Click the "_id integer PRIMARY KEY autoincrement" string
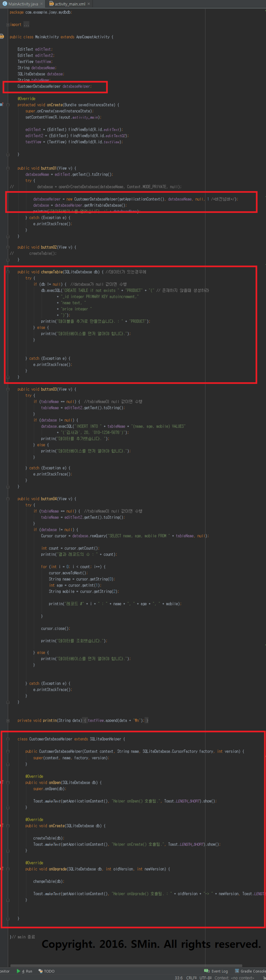266x980 pixels. click(x=100, y=297)
